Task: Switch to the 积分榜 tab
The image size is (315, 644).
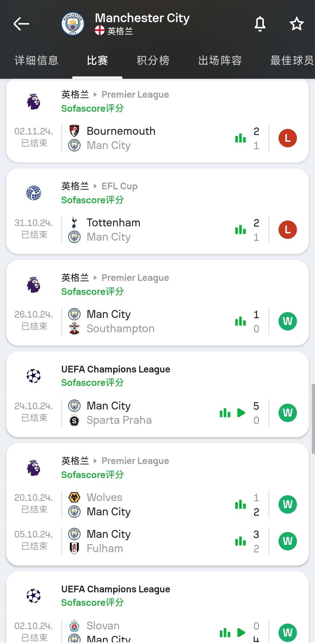Action: 153,61
